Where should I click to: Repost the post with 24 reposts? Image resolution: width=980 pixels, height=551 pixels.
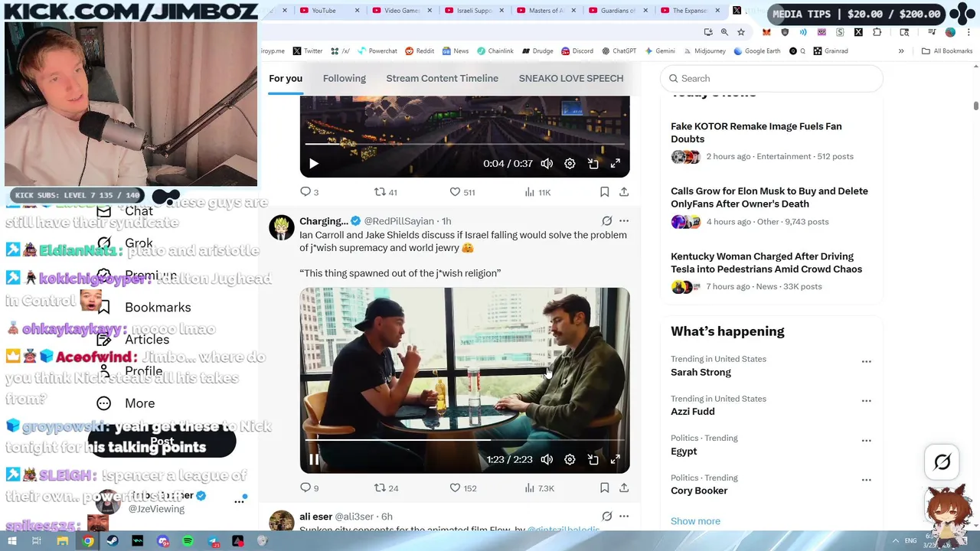(385, 488)
